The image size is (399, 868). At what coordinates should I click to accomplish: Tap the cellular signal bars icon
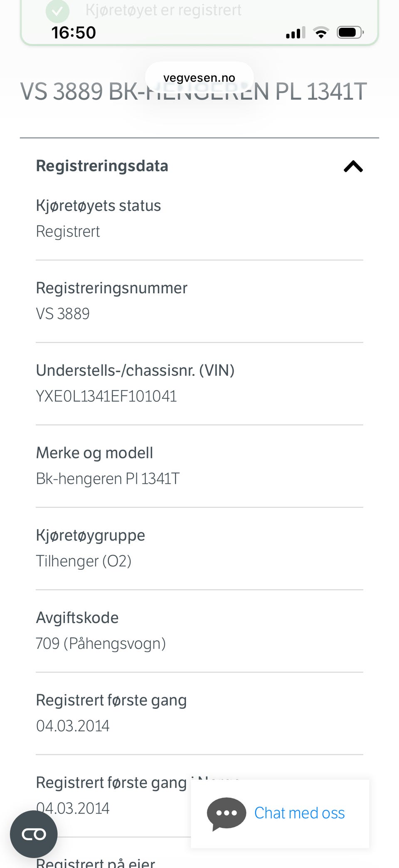point(295,32)
